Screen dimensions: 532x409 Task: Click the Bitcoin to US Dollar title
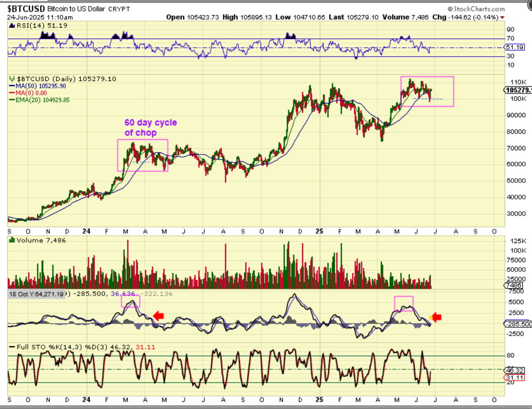[x=76, y=9]
